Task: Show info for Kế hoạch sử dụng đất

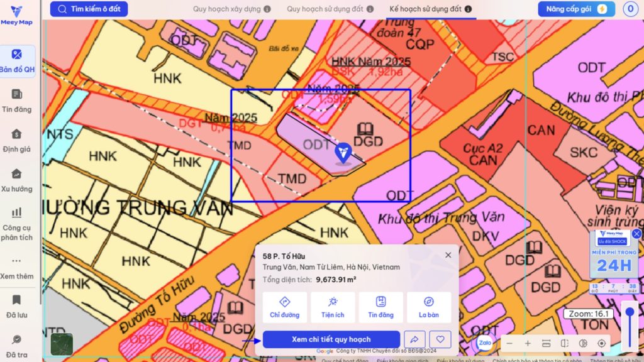Action: [x=468, y=9]
